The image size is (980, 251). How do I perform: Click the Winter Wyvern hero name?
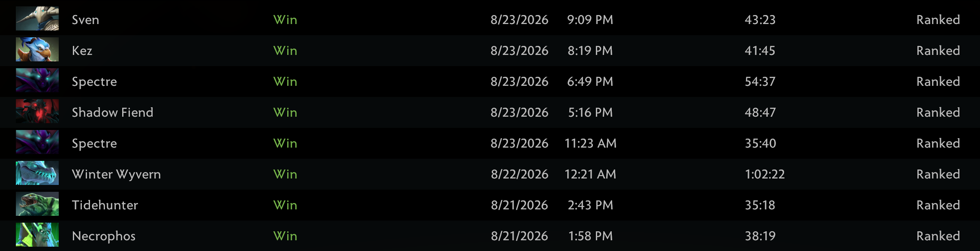(x=116, y=174)
